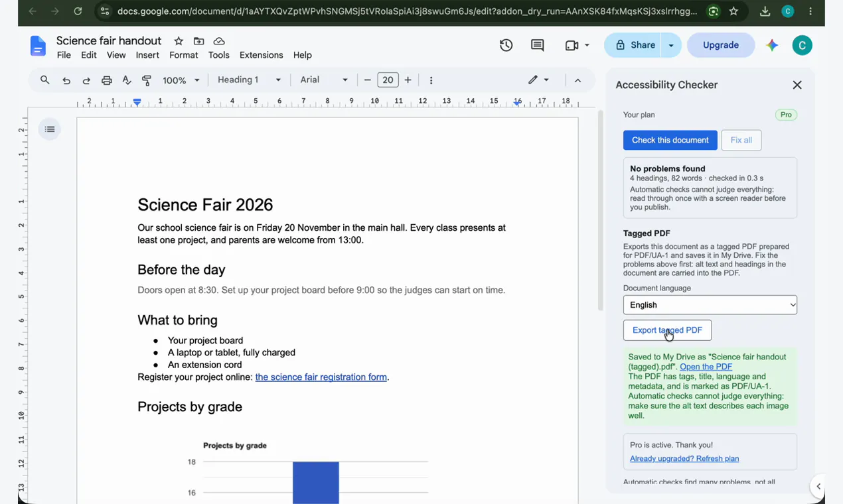
Task: Start a video call with the camera icon
Action: 572,45
